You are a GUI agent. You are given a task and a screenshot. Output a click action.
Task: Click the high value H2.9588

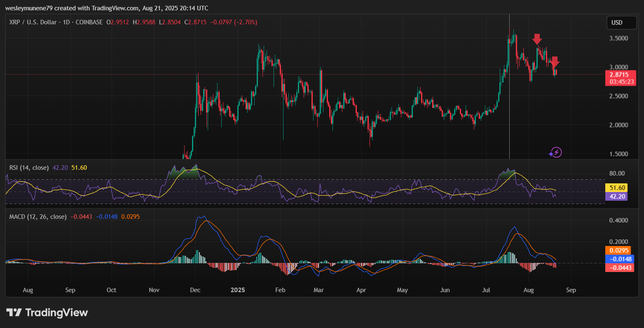click(x=144, y=22)
